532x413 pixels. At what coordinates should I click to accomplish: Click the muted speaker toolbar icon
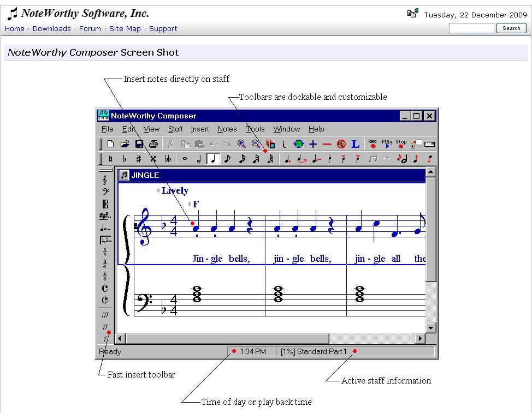(341, 144)
